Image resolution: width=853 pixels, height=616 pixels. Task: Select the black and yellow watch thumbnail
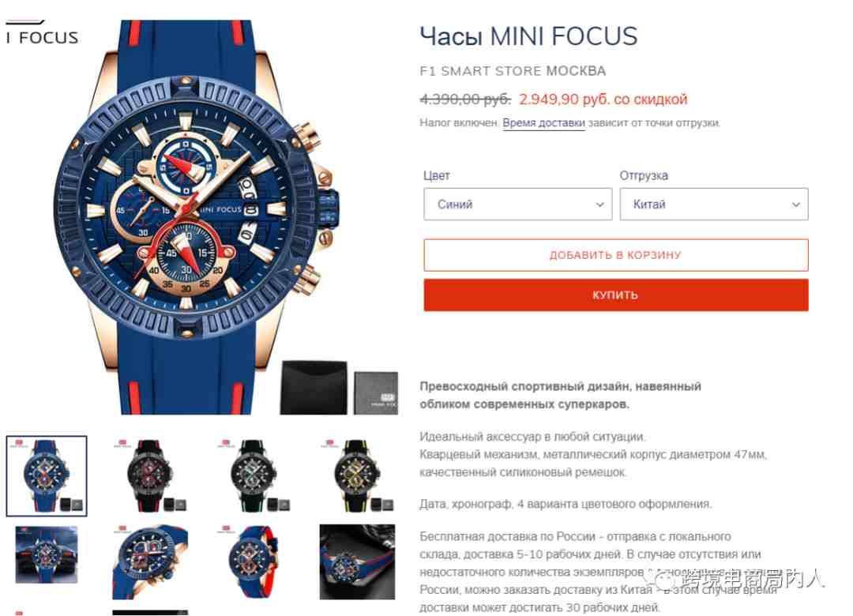pyautogui.click(x=357, y=475)
